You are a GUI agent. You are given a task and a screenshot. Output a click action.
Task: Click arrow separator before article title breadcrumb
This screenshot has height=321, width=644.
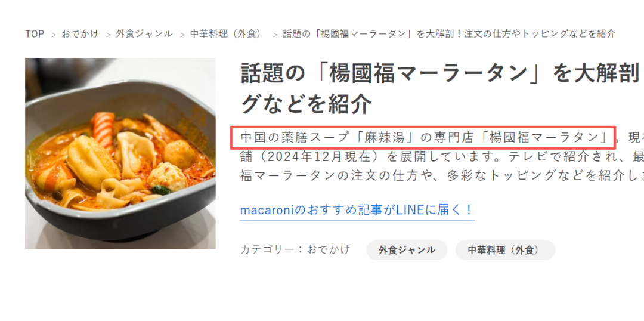pos(275,35)
